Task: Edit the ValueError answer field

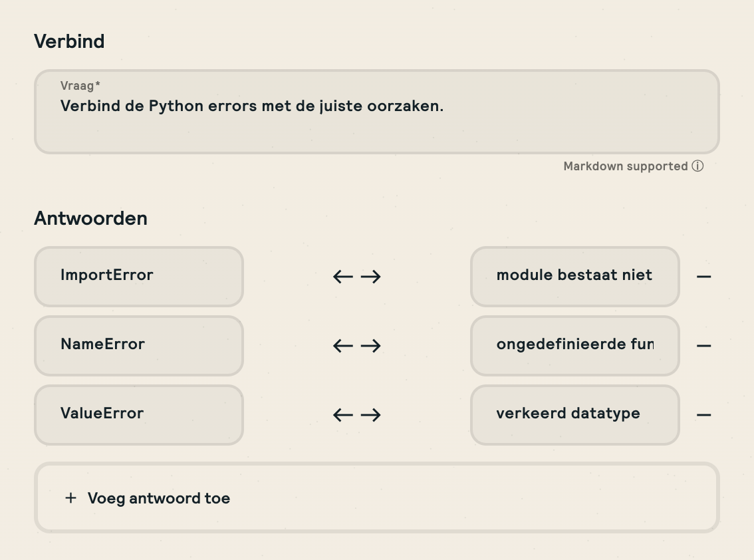Action: click(139, 415)
